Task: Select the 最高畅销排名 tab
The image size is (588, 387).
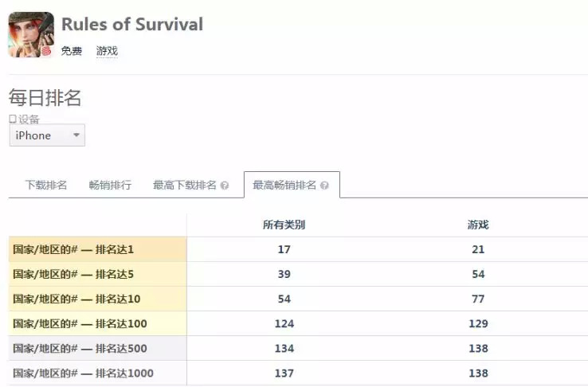Action: click(284, 186)
